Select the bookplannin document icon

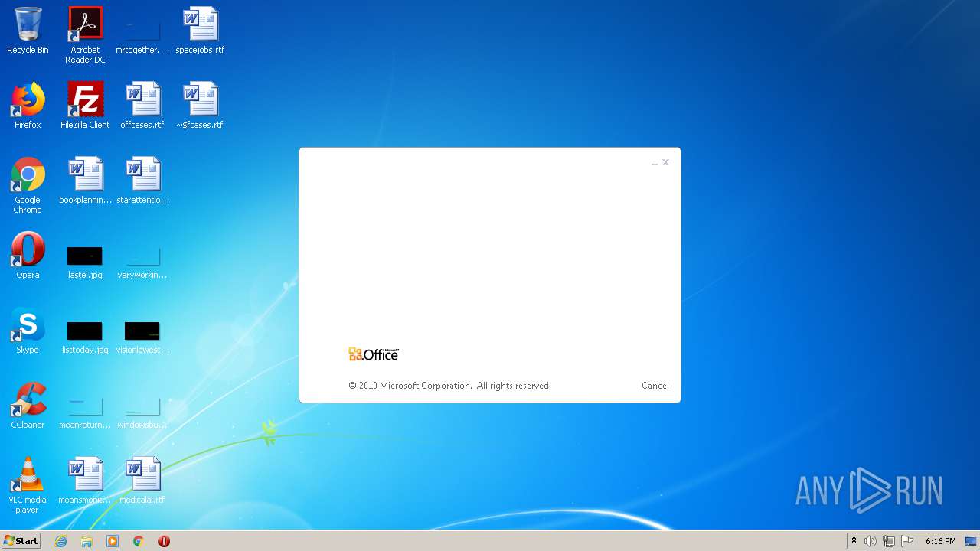tap(85, 181)
